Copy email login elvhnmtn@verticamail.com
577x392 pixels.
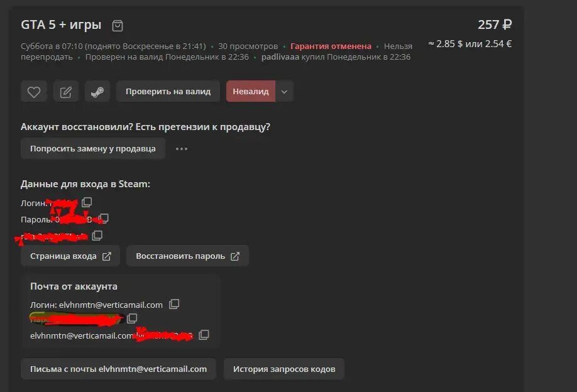[x=174, y=304]
